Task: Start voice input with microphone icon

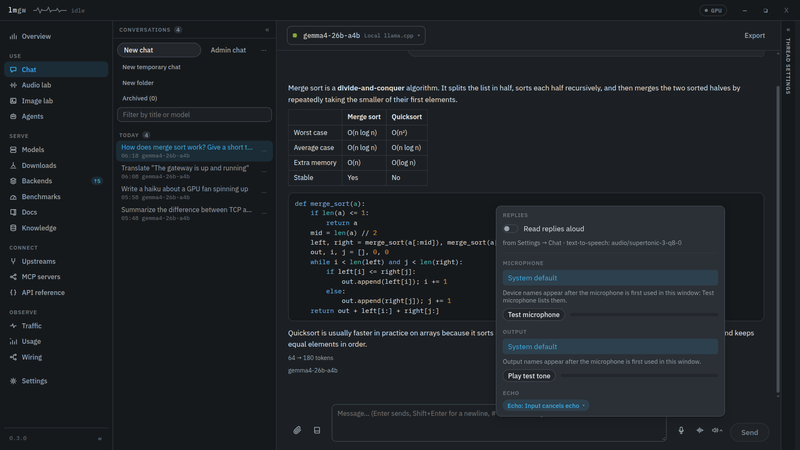Action: tap(681, 430)
